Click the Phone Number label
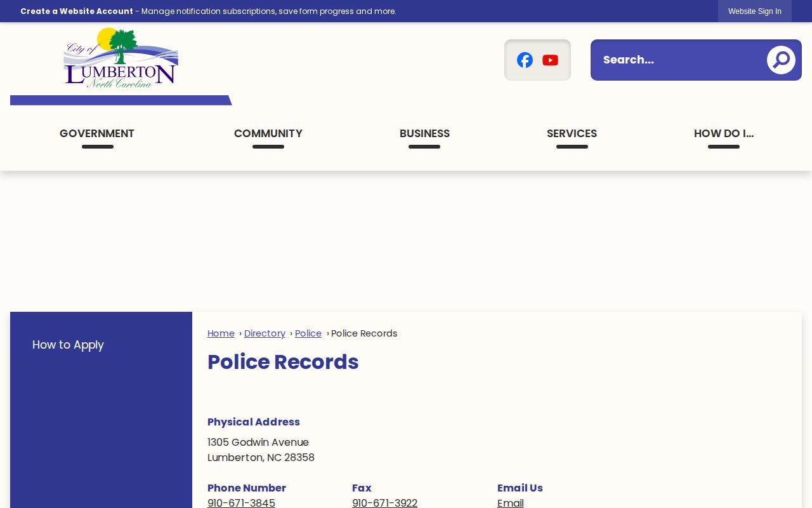Screen dimensions: 812x508 click(x=247, y=488)
